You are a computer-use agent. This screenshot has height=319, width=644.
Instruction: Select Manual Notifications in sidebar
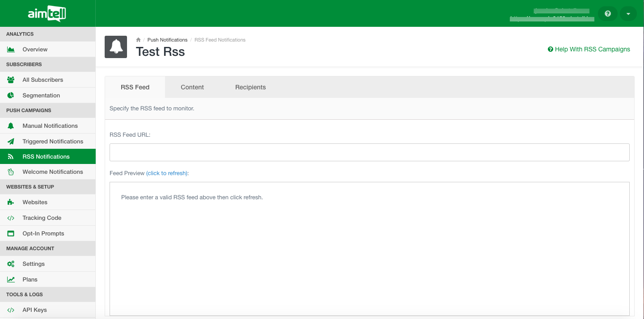50,126
